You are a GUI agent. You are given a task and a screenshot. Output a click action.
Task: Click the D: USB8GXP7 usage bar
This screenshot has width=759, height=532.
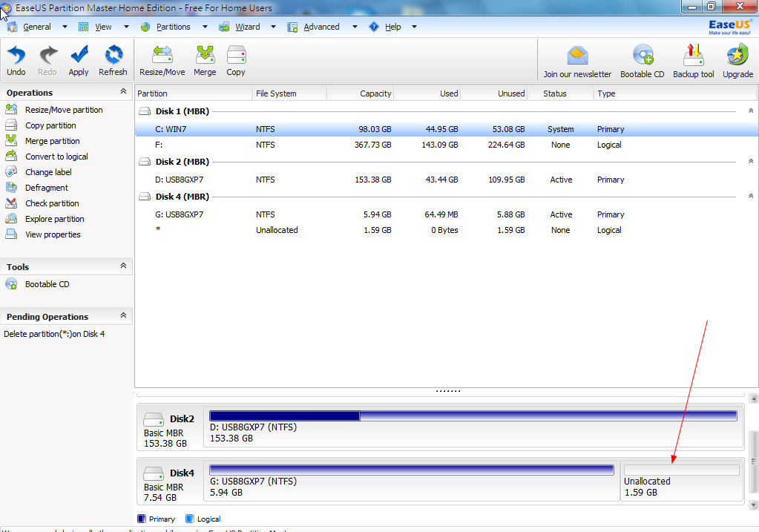point(473,416)
